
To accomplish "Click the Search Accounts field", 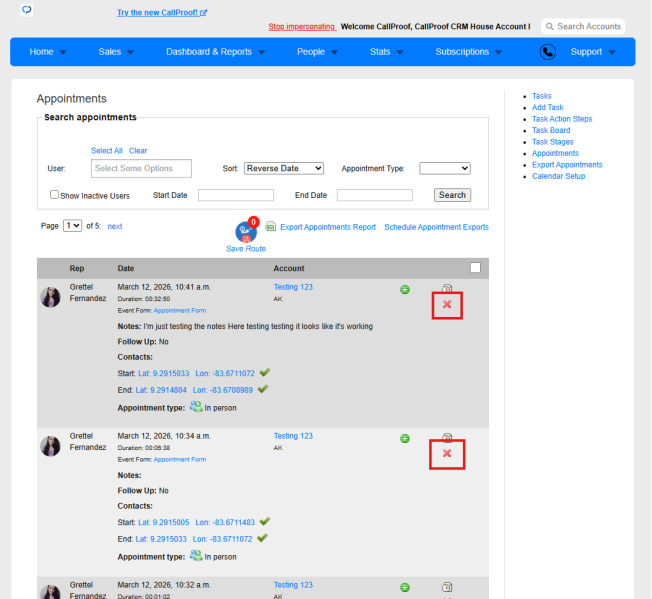I will (583, 27).
